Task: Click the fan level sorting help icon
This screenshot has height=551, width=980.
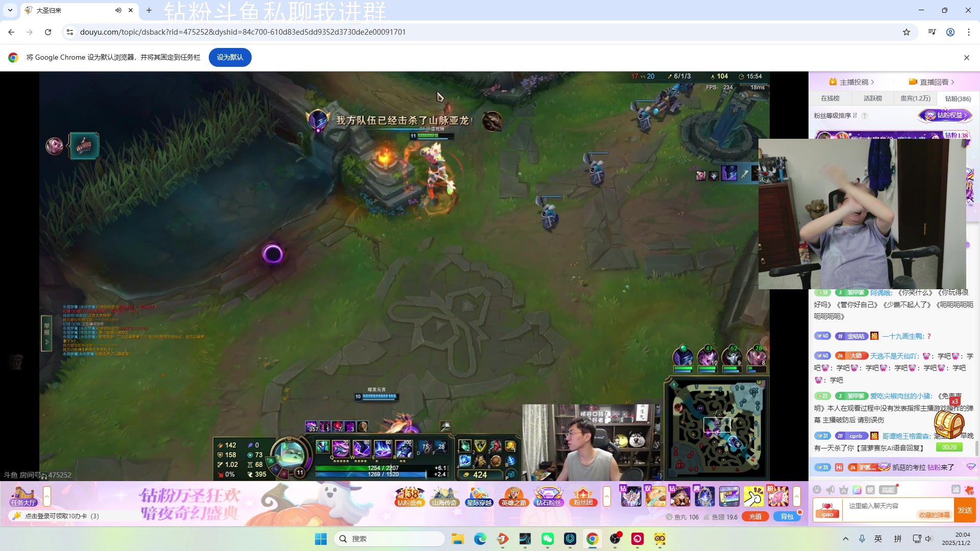Action: (865, 116)
